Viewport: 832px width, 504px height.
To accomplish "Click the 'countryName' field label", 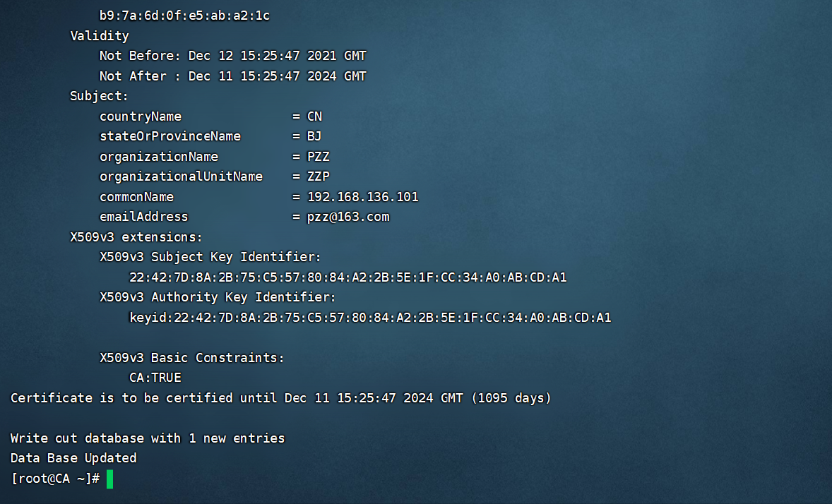I will pos(141,116).
